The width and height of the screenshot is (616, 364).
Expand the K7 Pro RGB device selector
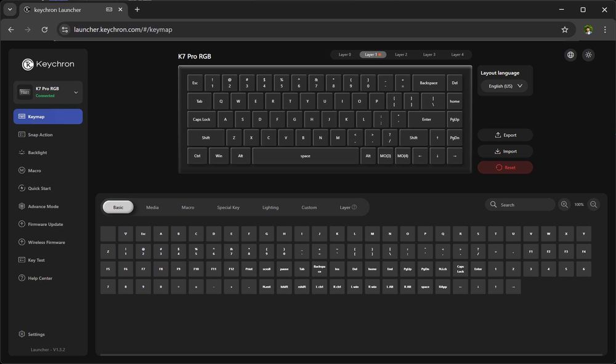[x=48, y=92]
